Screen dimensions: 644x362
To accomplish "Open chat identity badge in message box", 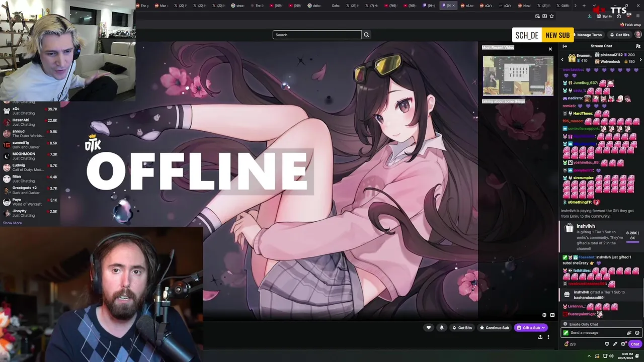I will [566, 333].
